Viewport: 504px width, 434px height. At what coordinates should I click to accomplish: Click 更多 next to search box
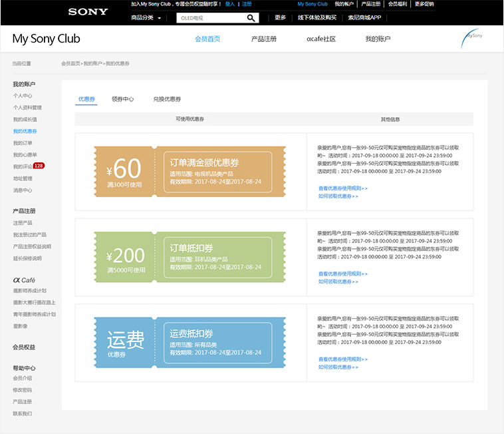281,18
